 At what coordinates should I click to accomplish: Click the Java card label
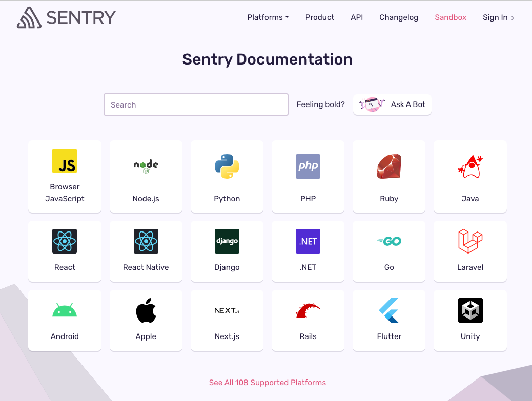pos(470,199)
